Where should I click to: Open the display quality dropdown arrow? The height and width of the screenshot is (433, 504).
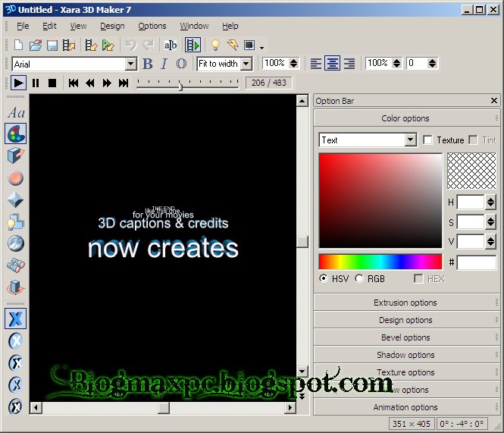262,48
